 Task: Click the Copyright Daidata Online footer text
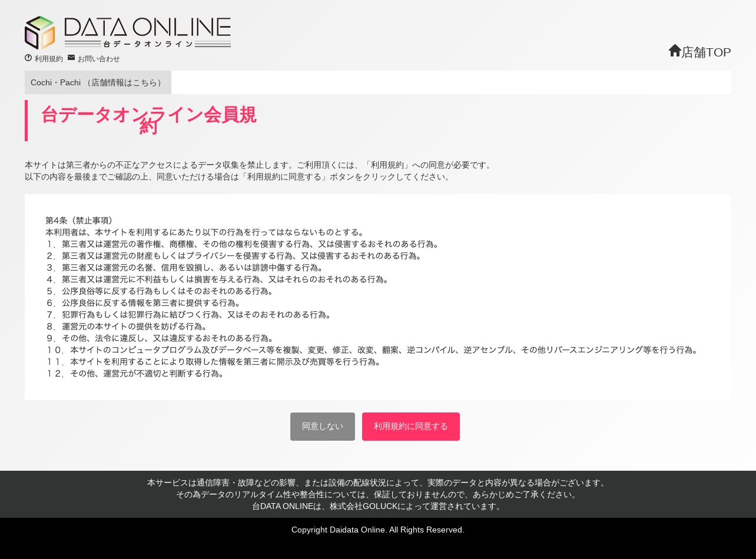pyautogui.click(x=378, y=530)
